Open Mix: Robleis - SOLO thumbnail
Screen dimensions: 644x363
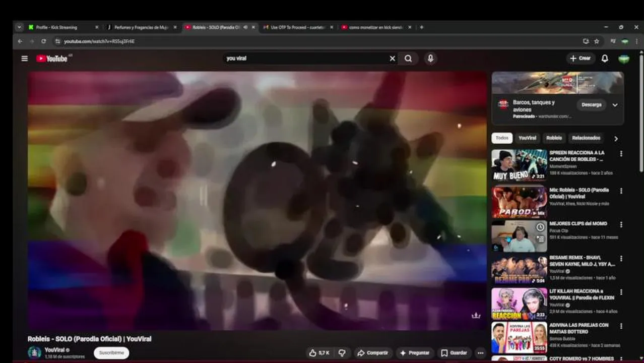coord(520,202)
